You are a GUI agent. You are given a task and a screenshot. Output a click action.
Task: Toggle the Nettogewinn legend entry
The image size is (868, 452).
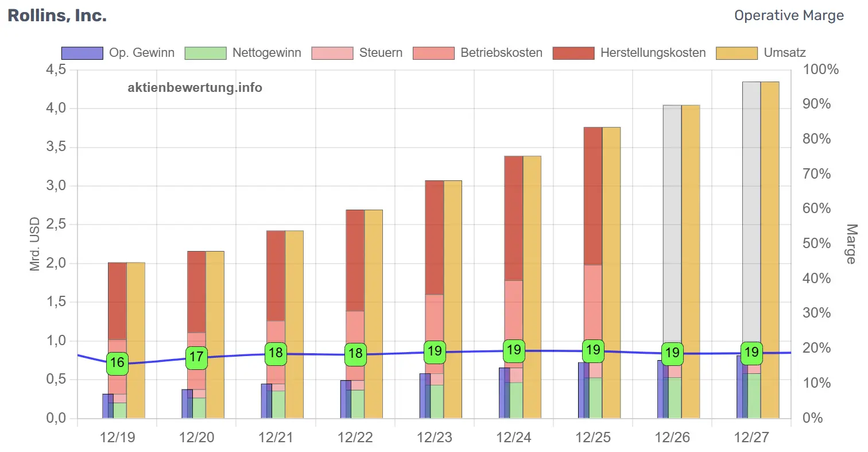243,53
